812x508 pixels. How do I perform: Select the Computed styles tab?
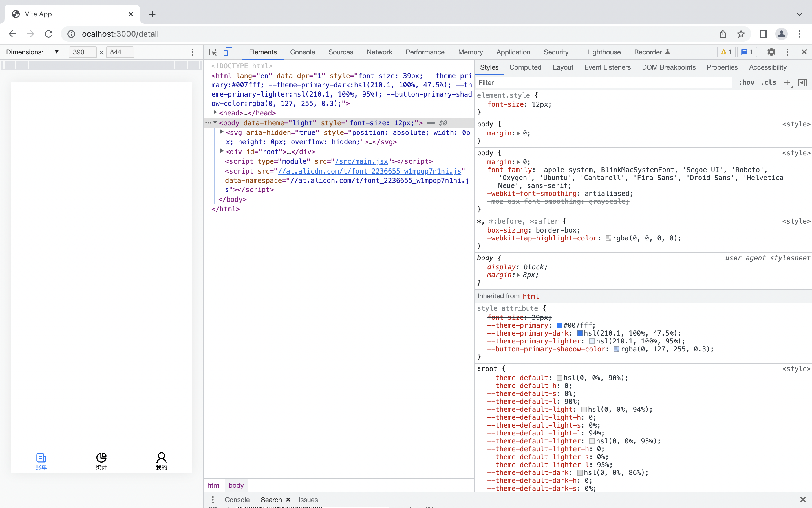(525, 67)
